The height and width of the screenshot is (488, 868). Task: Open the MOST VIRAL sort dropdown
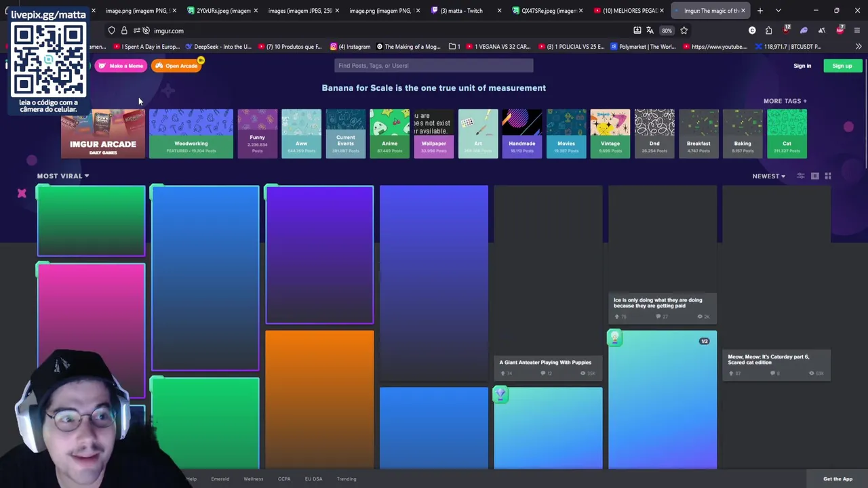click(63, 176)
